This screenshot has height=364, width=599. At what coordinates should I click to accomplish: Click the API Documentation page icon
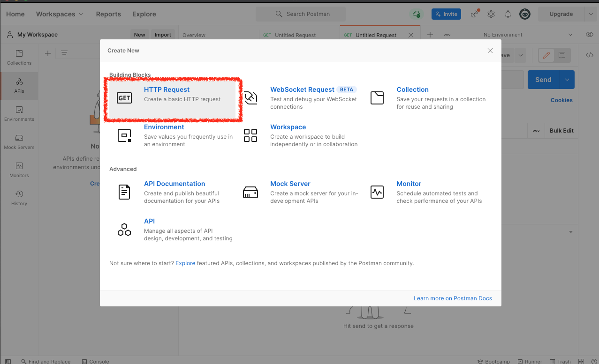click(124, 192)
